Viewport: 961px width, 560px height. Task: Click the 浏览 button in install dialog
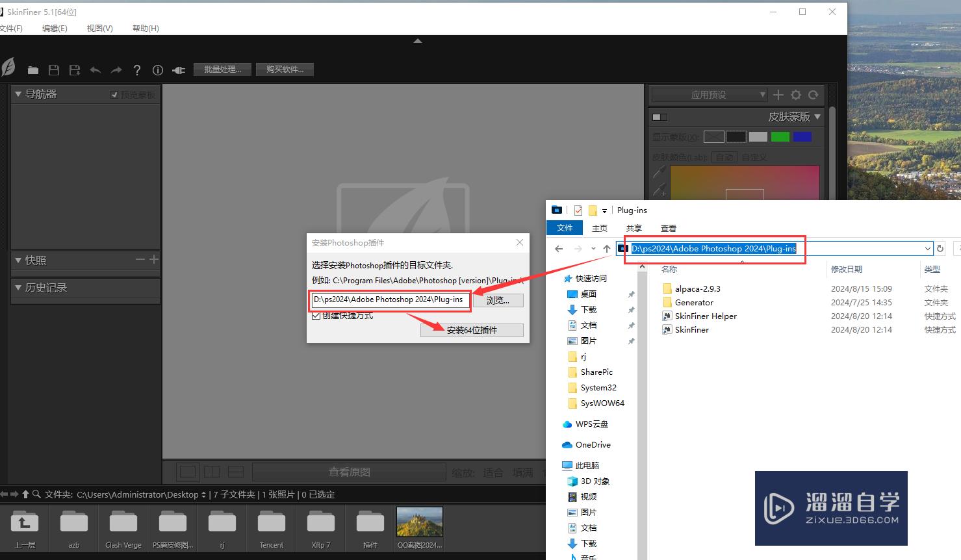pyautogui.click(x=498, y=300)
